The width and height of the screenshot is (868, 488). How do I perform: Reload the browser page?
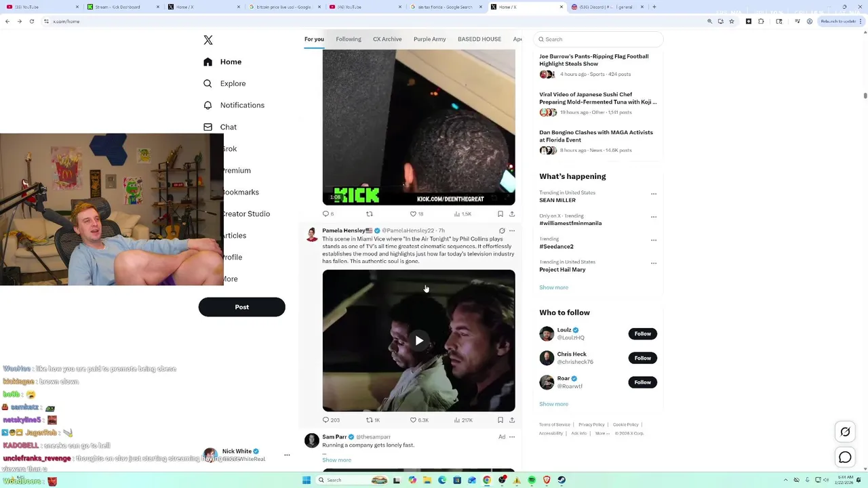31,21
